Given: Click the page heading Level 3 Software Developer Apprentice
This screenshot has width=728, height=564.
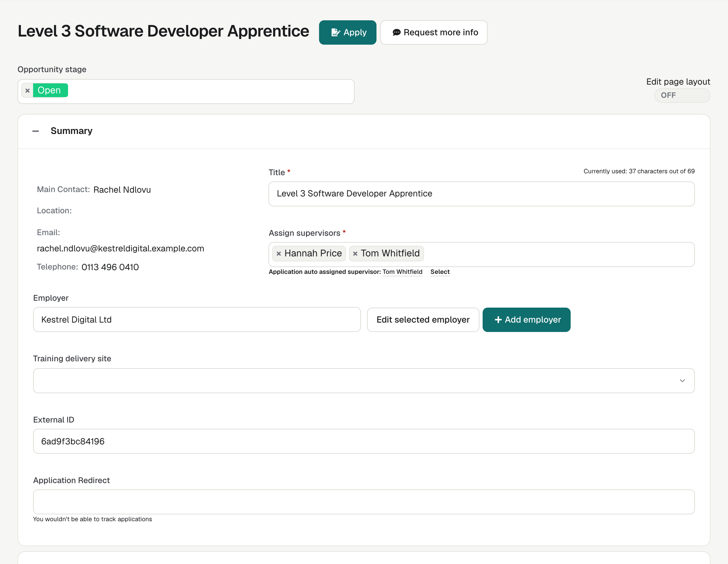Looking at the screenshot, I should pyautogui.click(x=163, y=31).
